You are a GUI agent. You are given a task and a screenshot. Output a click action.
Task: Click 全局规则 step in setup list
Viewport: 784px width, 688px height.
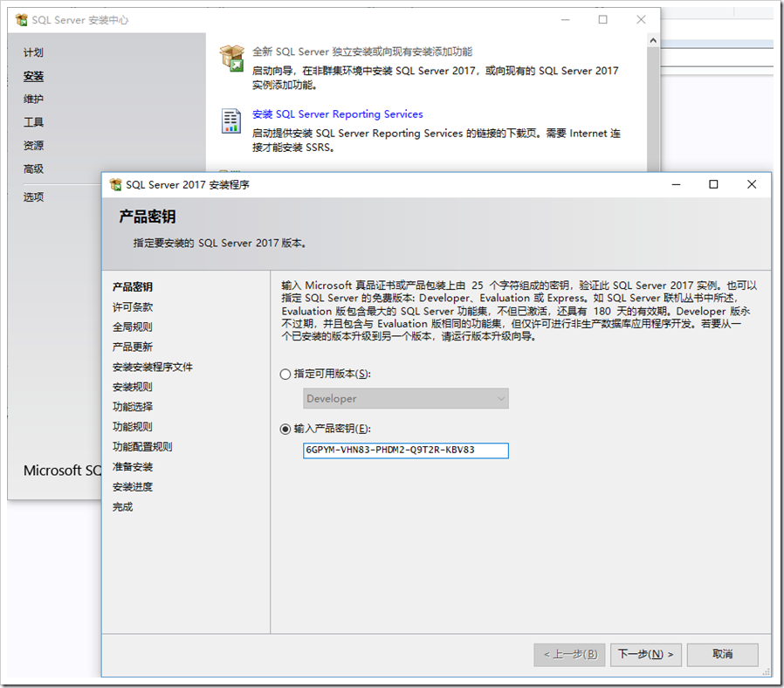[x=133, y=327]
